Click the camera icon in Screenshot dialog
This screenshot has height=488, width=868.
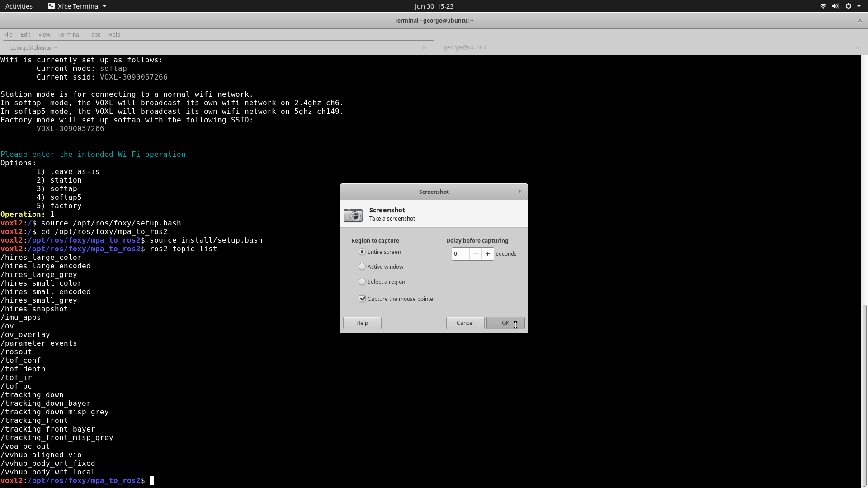(353, 215)
